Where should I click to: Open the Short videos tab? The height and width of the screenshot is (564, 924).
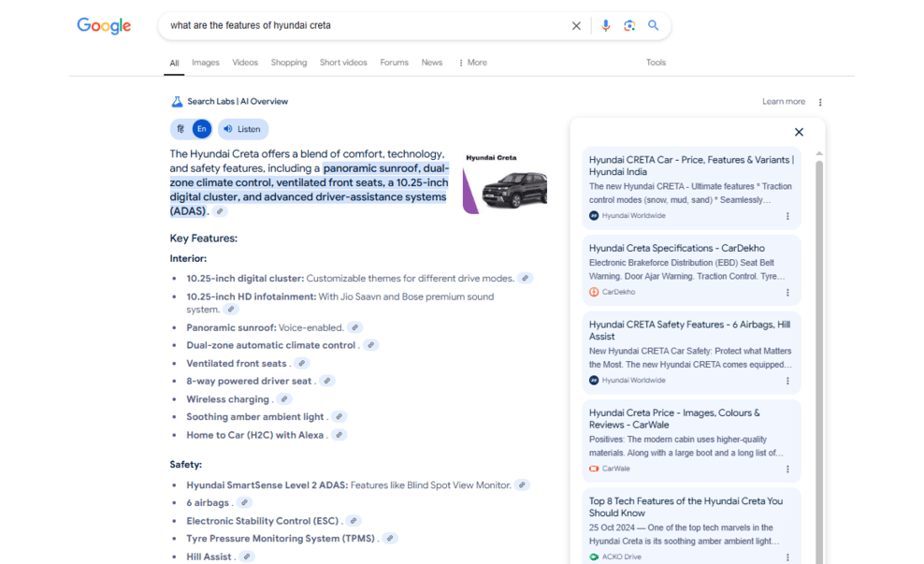343,63
